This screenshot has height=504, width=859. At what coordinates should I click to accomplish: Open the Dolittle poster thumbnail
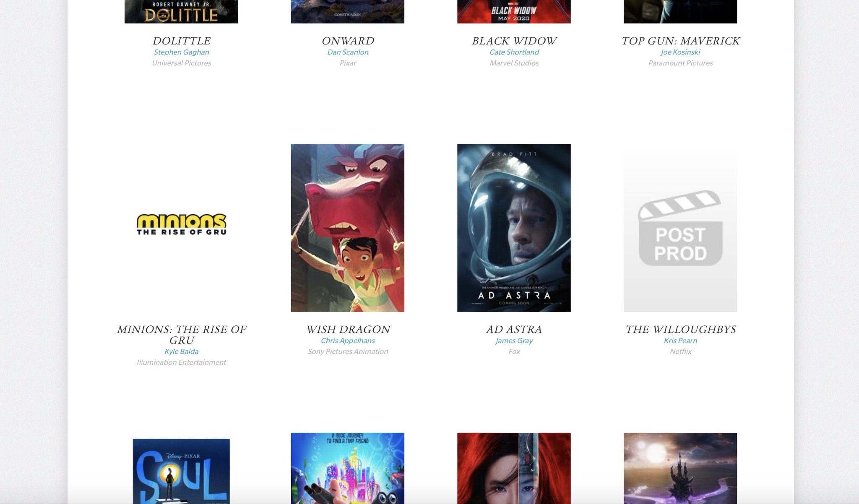(181, 11)
